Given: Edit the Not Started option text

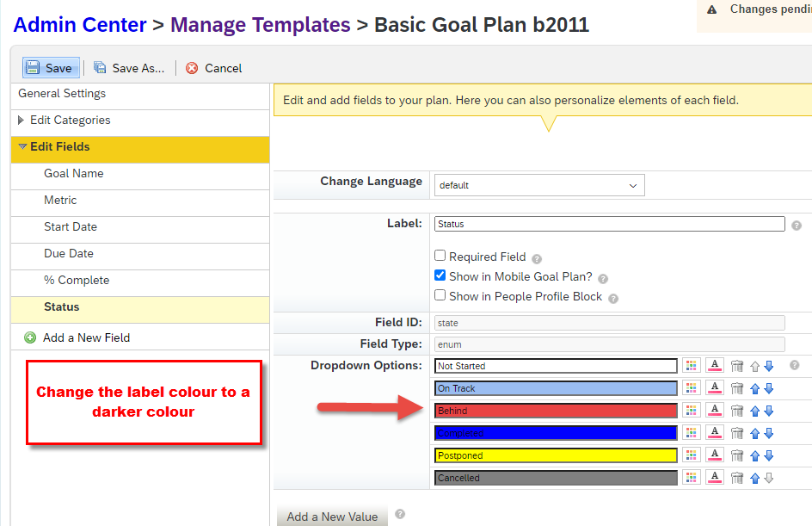Looking at the screenshot, I should pyautogui.click(x=556, y=366).
